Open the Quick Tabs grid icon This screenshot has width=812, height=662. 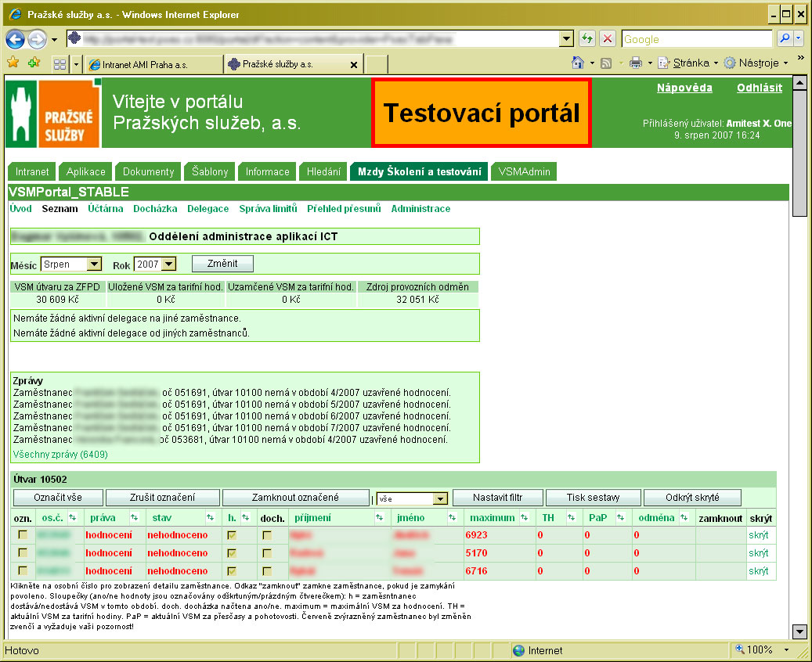(x=60, y=64)
